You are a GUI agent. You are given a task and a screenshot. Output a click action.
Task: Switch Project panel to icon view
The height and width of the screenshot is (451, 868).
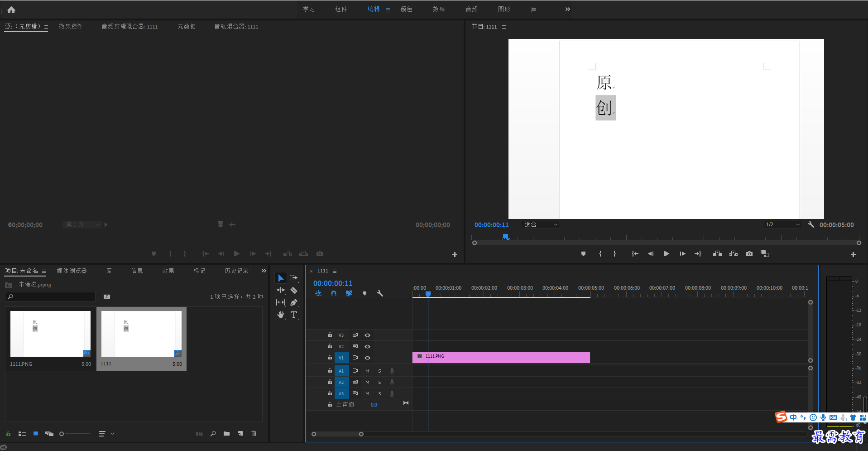36,434
